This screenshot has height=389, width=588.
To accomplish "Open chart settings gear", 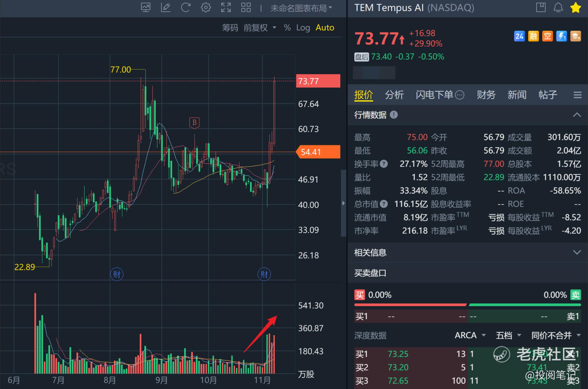I will click(206, 8).
